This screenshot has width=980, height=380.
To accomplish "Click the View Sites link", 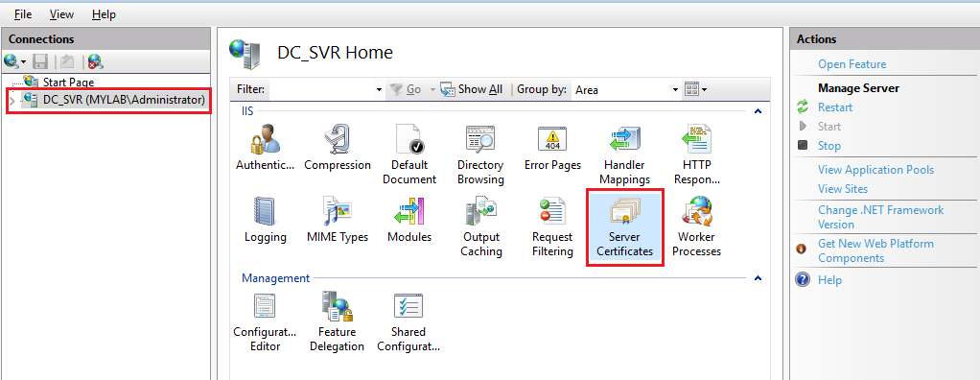I will coord(843,188).
